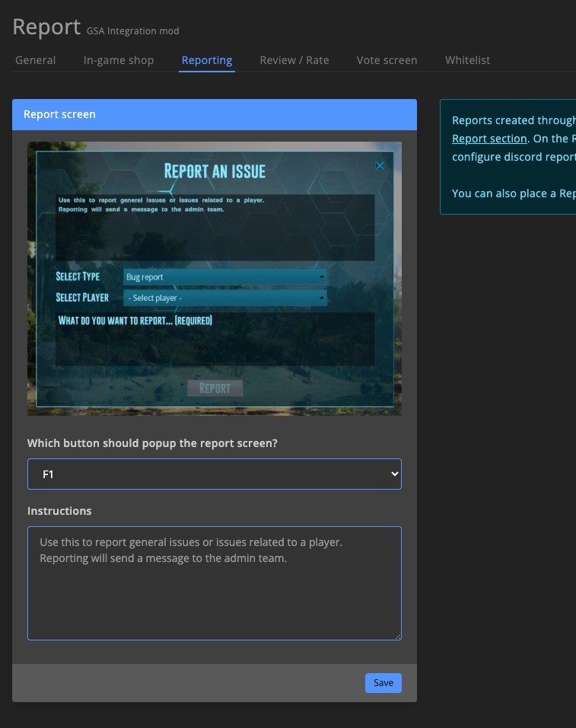576x728 pixels.
Task: Click the Instructions label
Action: (x=59, y=511)
